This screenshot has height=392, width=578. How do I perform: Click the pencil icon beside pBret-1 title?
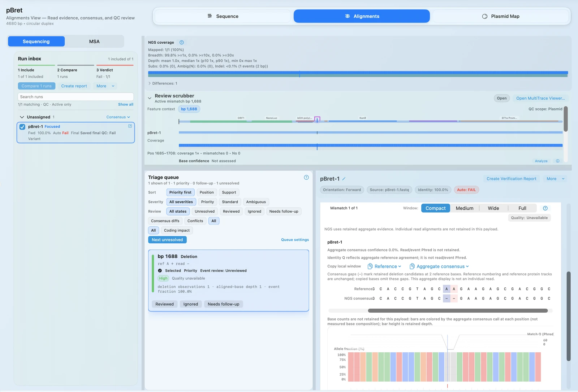tap(344, 179)
